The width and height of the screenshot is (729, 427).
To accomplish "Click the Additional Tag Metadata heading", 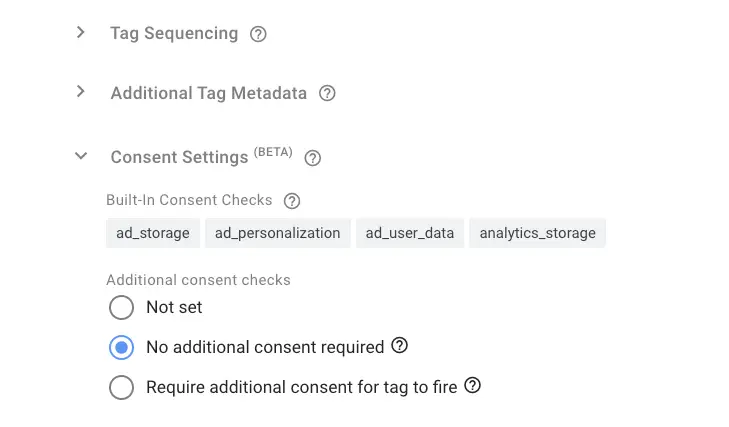I will point(208,94).
